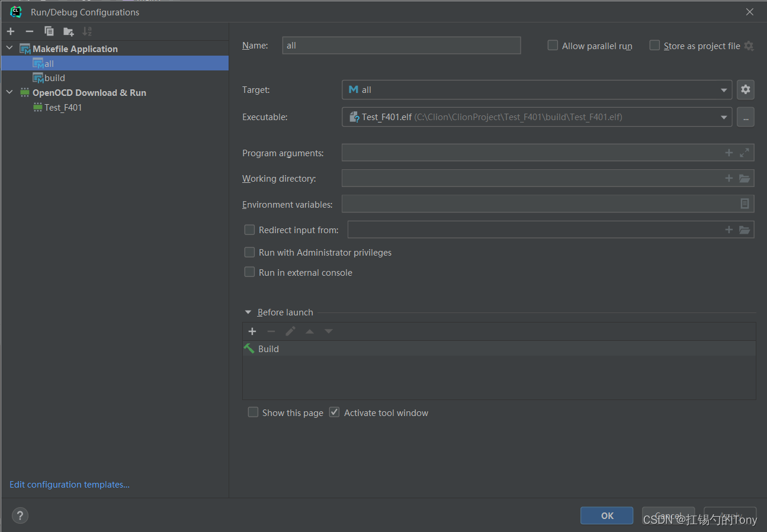
Task: Open Edit configuration templates link
Action: tap(69, 485)
